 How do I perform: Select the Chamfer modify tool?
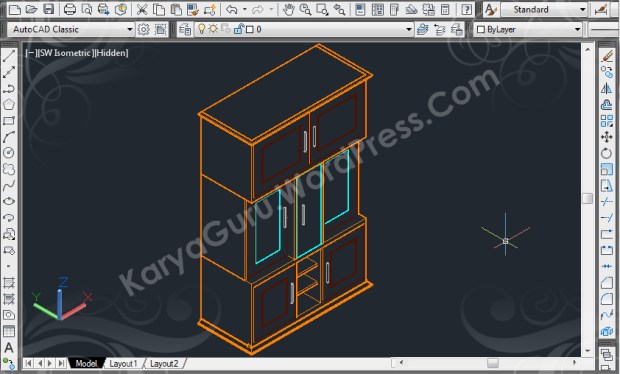(607, 283)
